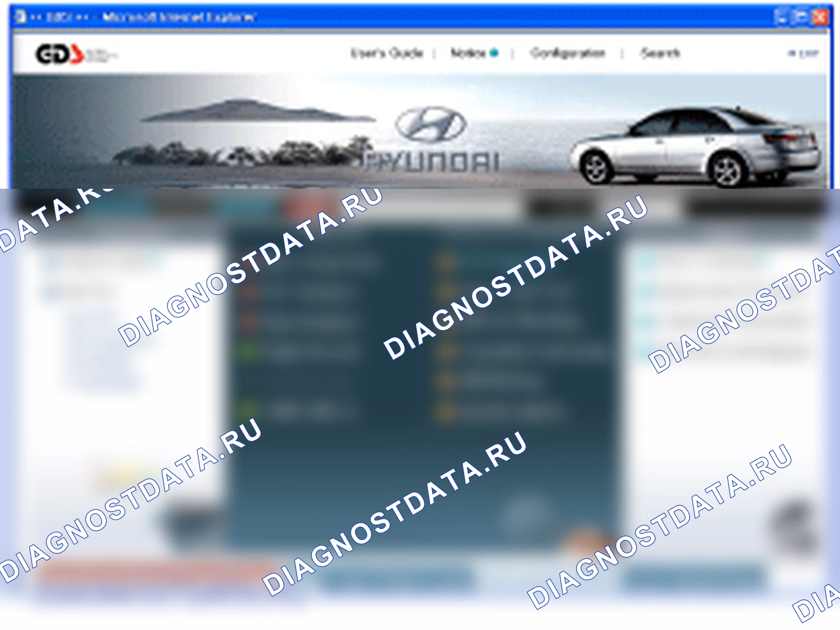Click the Internet Explorer title bar icon
The image size is (840, 630).
(x=20, y=17)
